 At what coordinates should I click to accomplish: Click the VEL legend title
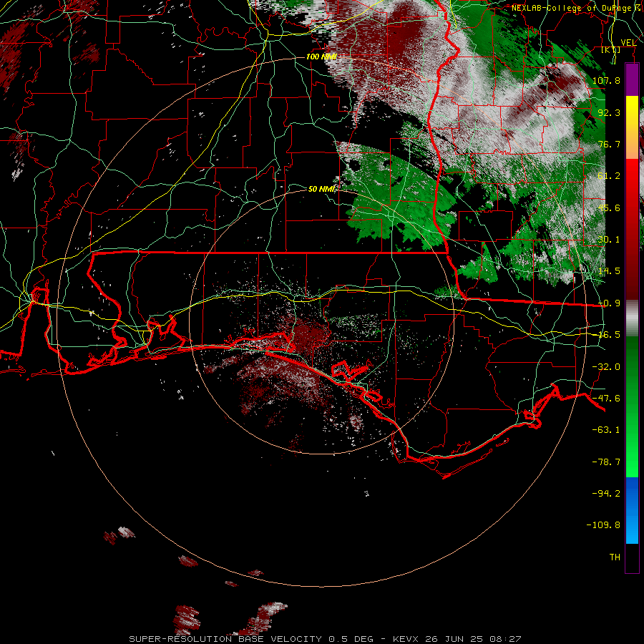click(x=628, y=43)
